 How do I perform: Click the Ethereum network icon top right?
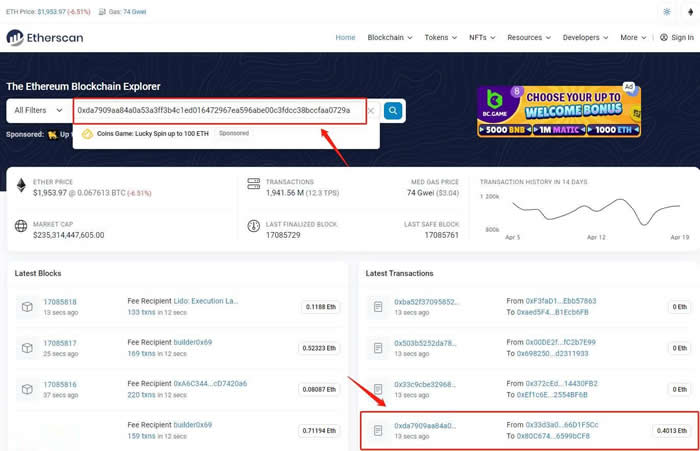coord(688,12)
